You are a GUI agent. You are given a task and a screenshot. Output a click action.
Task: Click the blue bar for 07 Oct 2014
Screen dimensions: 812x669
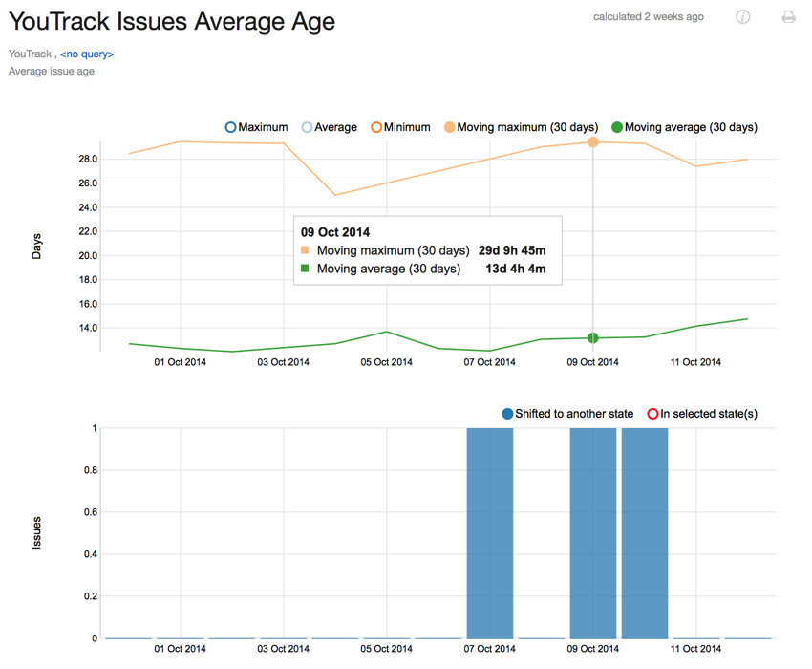(x=490, y=530)
